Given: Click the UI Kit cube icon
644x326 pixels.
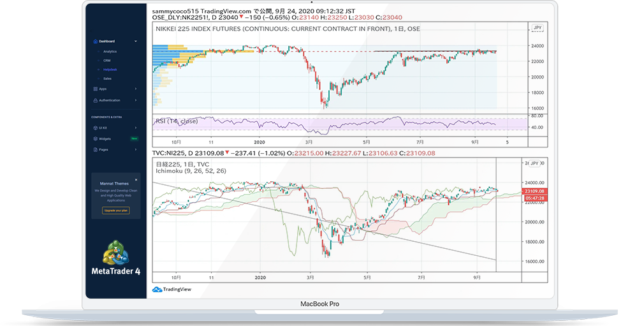Looking at the screenshot, I should point(95,128).
